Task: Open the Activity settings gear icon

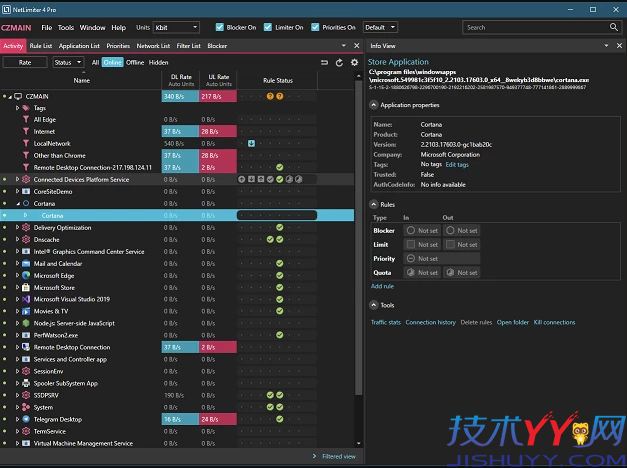Action: pyautogui.click(x=354, y=62)
